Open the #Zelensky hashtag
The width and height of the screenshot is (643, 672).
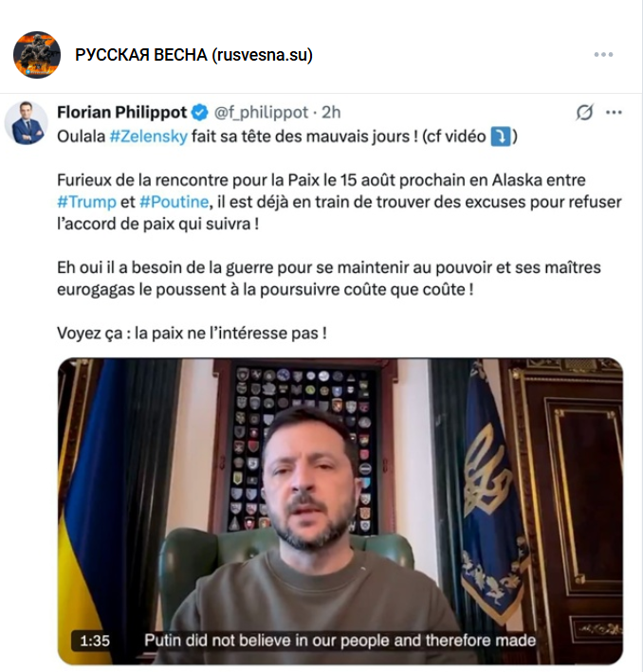click(148, 136)
